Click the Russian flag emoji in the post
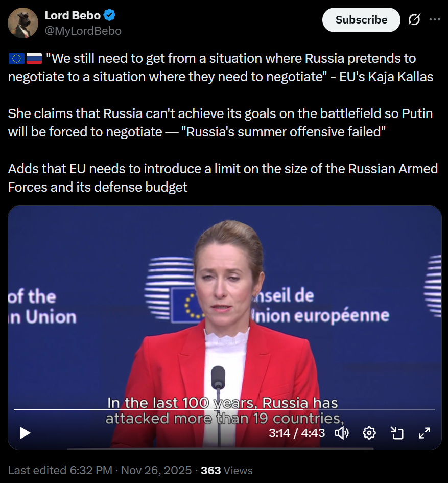The height and width of the screenshot is (483, 448). pyautogui.click(x=34, y=59)
